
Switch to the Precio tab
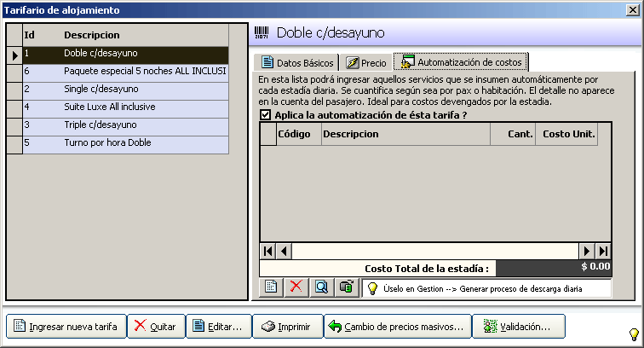pos(366,62)
